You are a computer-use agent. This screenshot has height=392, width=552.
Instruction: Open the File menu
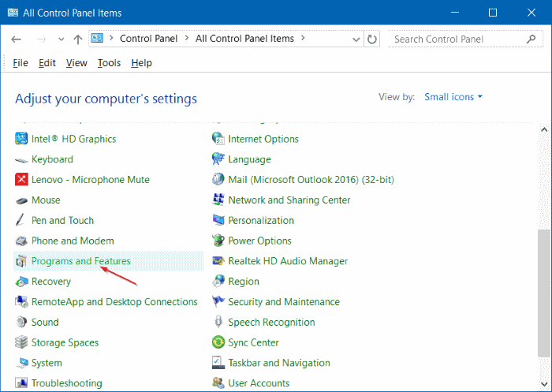click(21, 63)
